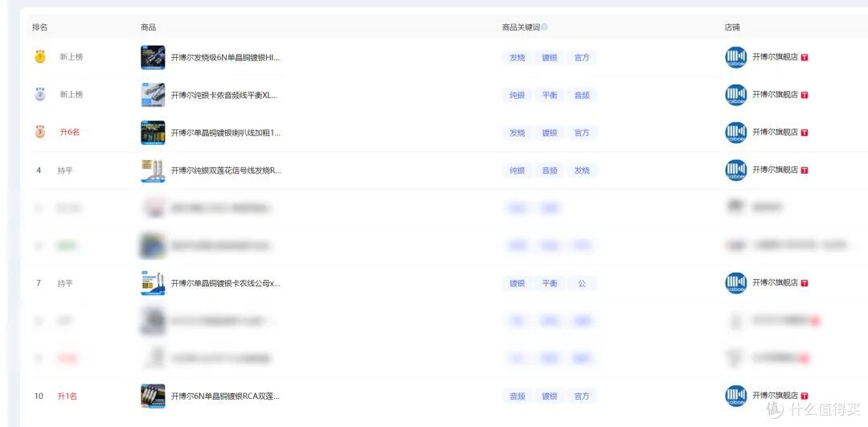This screenshot has height=427, width=868.
Task: Open product link 开博尔纯银双莲花信号线发烧R...
Action: [x=226, y=170]
